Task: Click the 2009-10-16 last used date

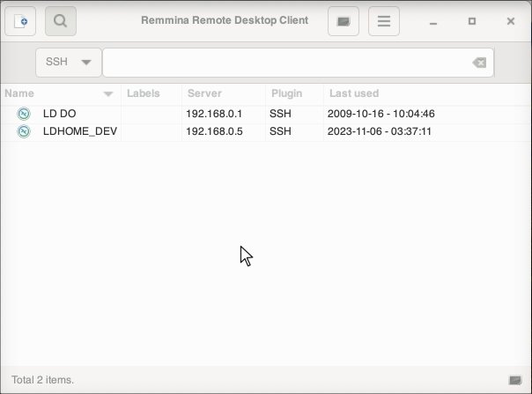Action: (381, 114)
